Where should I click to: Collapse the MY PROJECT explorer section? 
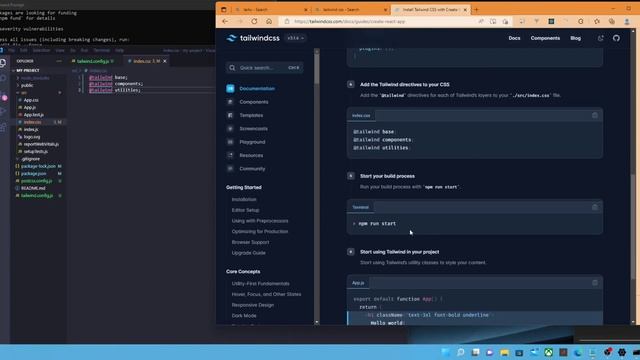(x=28, y=71)
